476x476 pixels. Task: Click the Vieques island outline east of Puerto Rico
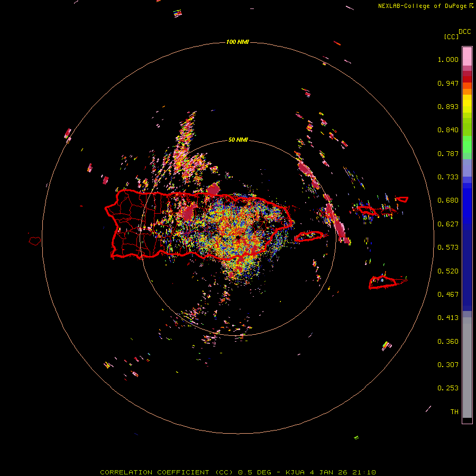tap(309, 236)
